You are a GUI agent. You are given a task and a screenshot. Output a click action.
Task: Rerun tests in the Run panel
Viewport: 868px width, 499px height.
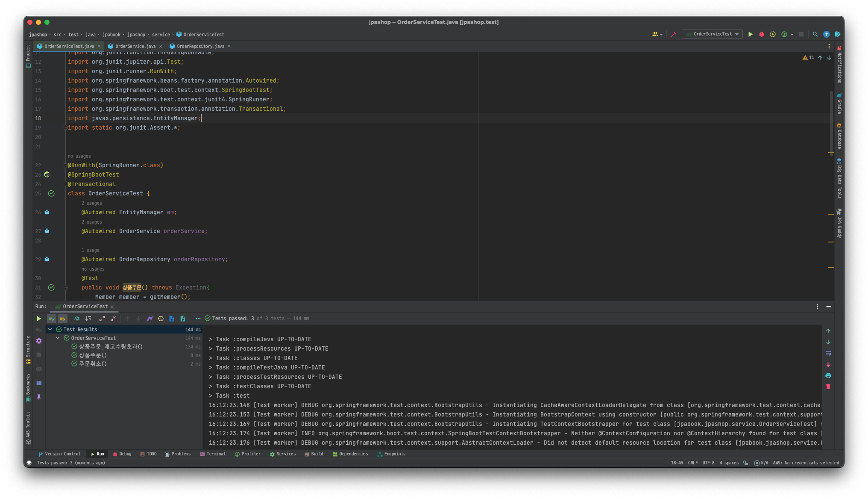(39, 319)
